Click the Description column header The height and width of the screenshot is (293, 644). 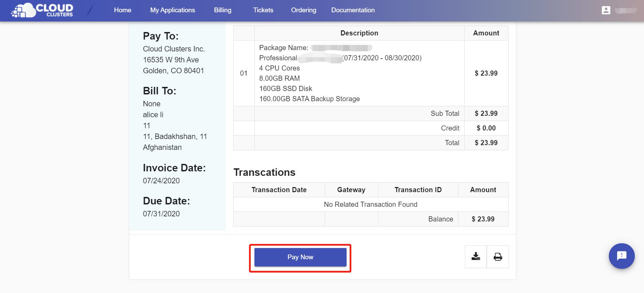tap(359, 33)
